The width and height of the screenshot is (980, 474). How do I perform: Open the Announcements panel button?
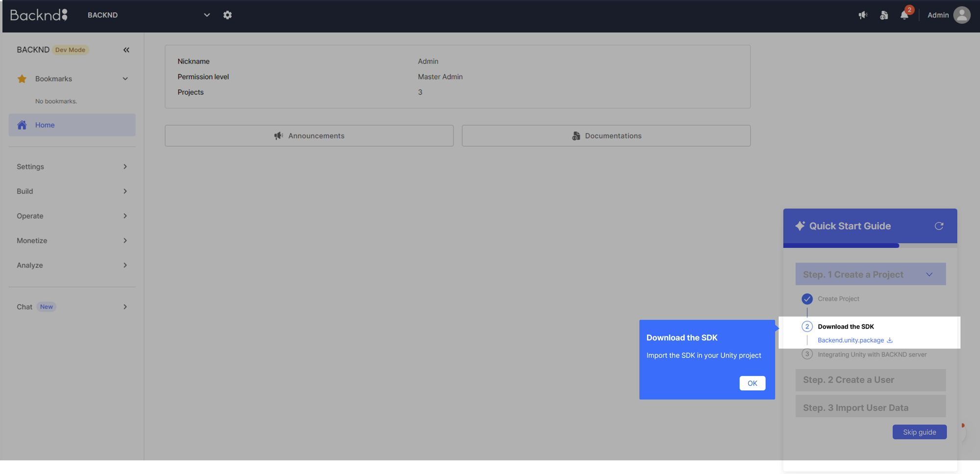pos(309,136)
